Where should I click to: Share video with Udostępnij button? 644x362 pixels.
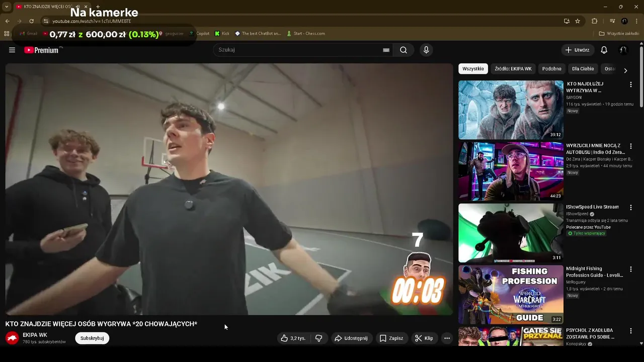click(x=351, y=338)
